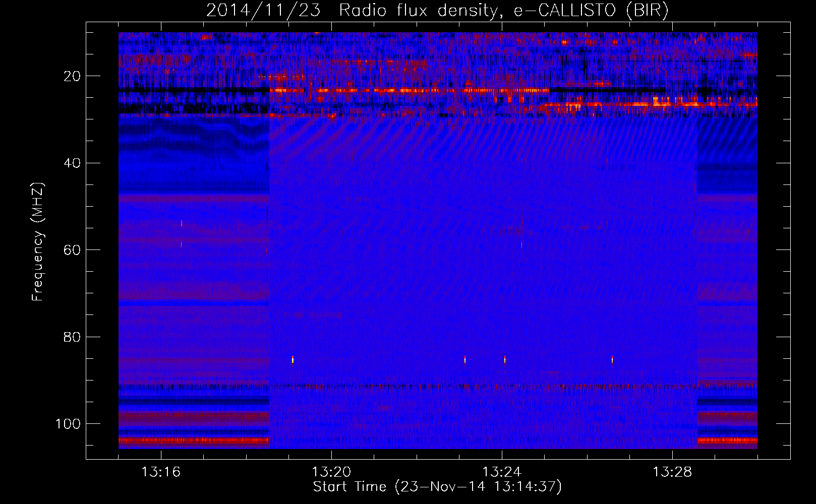Click the '100' frequency tick label

pos(68,424)
